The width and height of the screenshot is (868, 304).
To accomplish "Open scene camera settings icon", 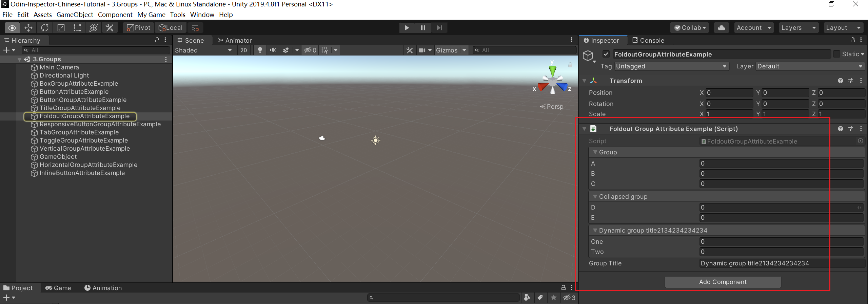I will [x=422, y=50].
